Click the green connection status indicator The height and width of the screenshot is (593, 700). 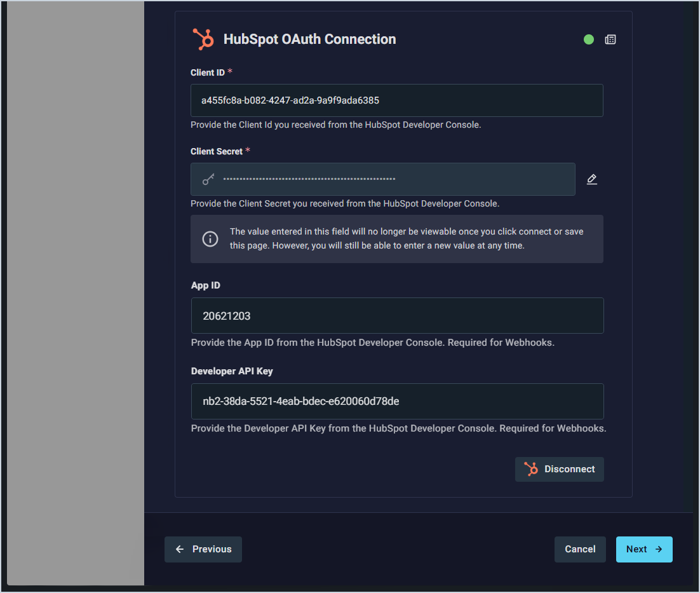pos(588,39)
